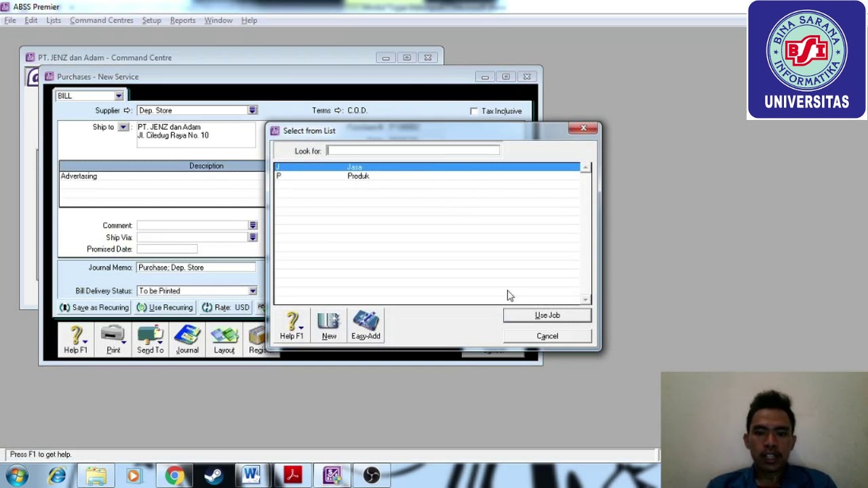Minimize the Command Centre window
This screenshot has height=488, width=868.
coord(386,58)
